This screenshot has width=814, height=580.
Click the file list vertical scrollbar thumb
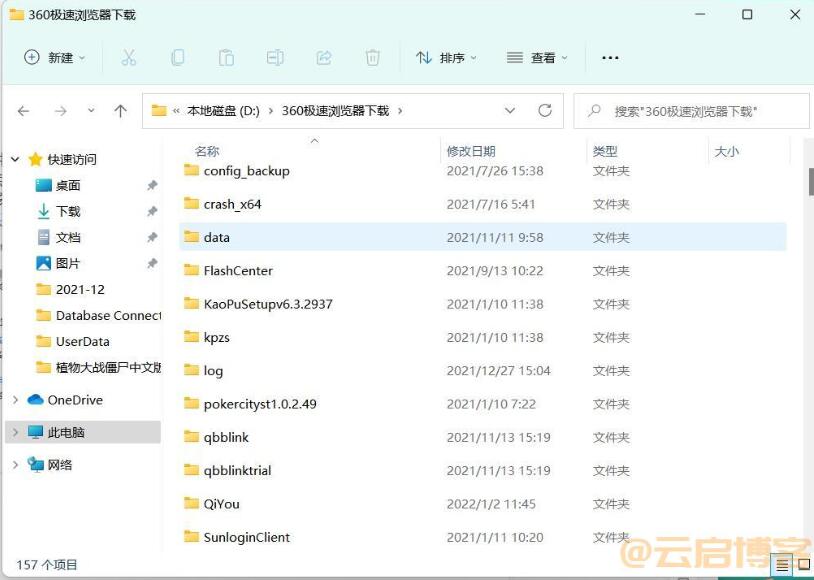pyautogui.click(x=811, y=182)
